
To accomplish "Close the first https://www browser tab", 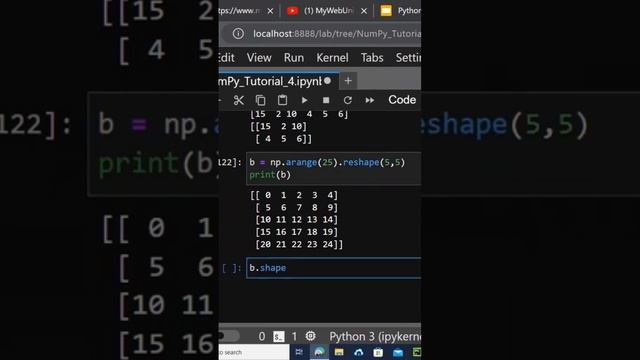I will click(x=270, y=11).
